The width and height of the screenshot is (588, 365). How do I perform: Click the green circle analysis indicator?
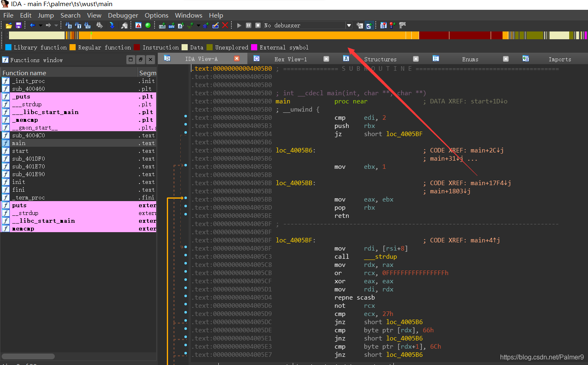pos(148,25)
